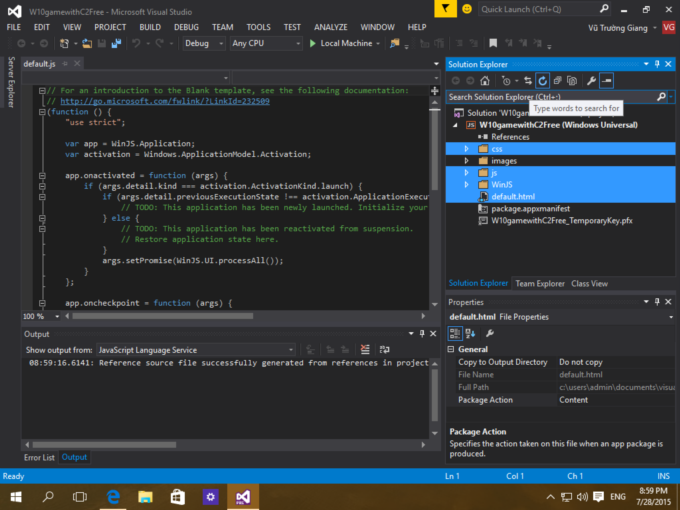Expand the css folder

(467, 149)
